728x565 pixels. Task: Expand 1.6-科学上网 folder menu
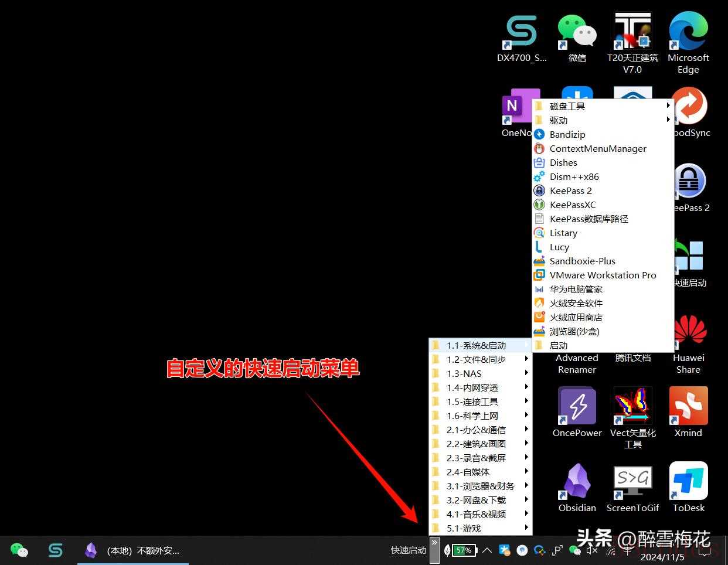[x=480, y=416]
